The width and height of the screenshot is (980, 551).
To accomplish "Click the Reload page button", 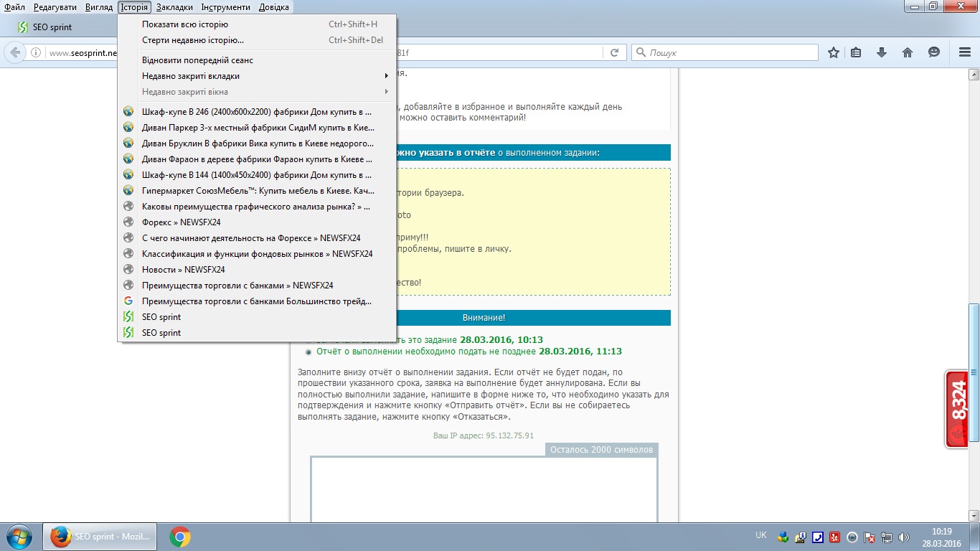I will tap(614, 52).
